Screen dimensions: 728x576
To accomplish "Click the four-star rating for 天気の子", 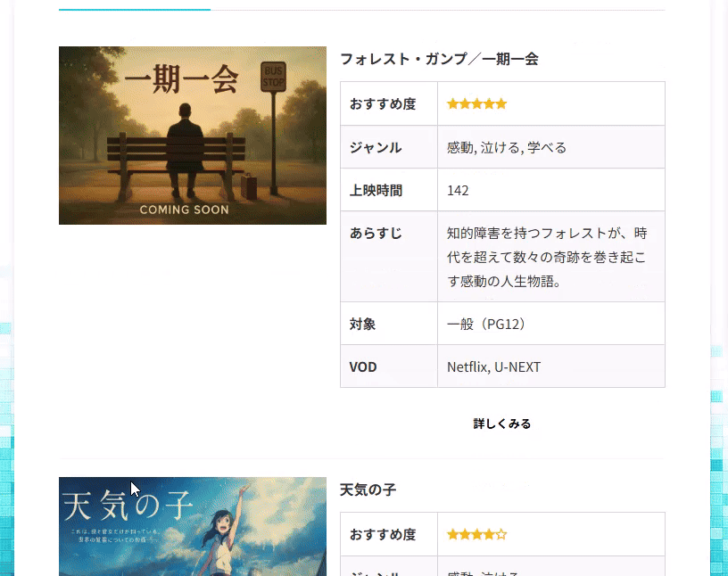I will pos(476,534).
